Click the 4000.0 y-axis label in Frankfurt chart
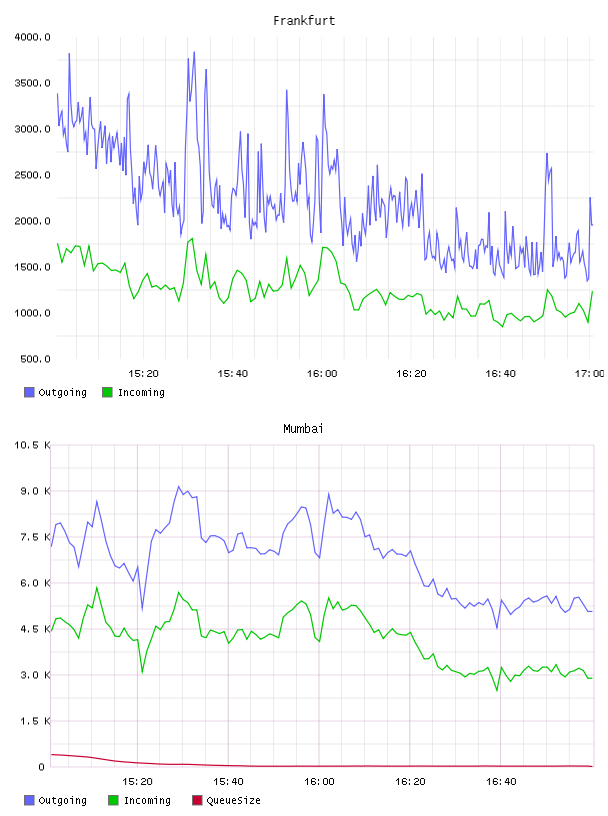Image resolution: width=608 pixels, height=816 pixels. coord(32,37)
